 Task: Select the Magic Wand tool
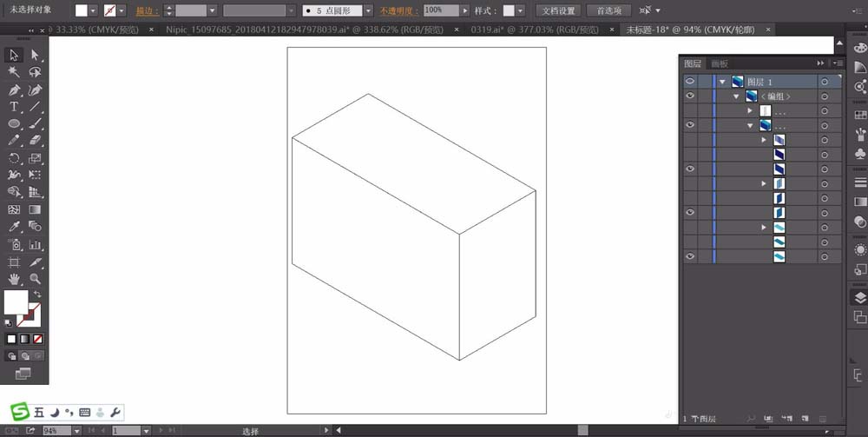tap(14, 72)
